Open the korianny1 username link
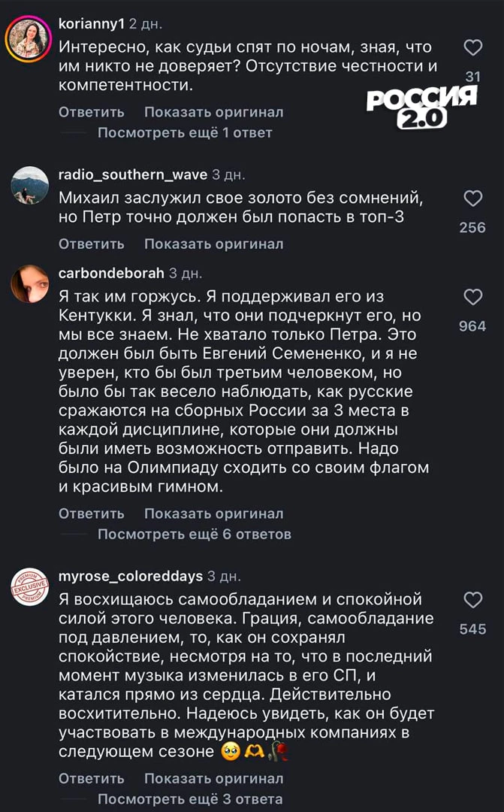This screenshot has height=812, width=504. click(x=92, y=24)
